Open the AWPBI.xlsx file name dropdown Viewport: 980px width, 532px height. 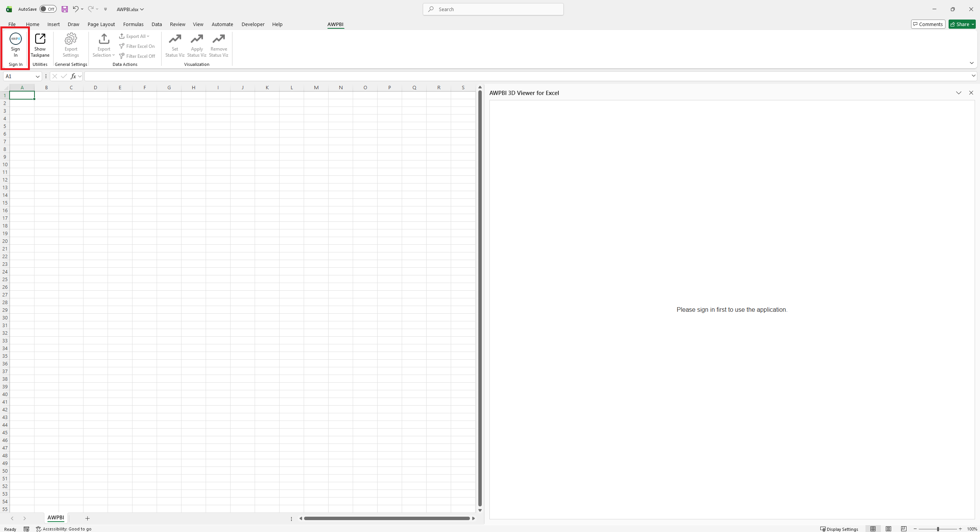coord(142,9)
